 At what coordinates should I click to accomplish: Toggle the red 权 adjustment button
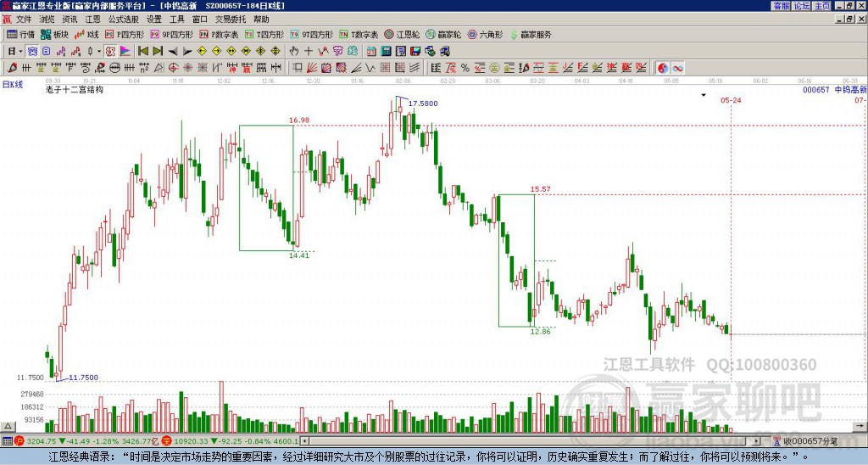[x=110, y=51]
